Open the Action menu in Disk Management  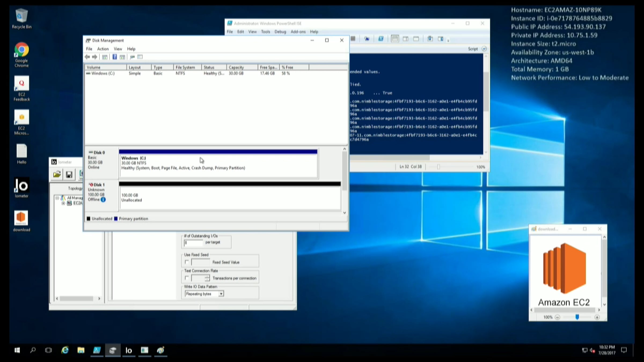coord(103,49)
